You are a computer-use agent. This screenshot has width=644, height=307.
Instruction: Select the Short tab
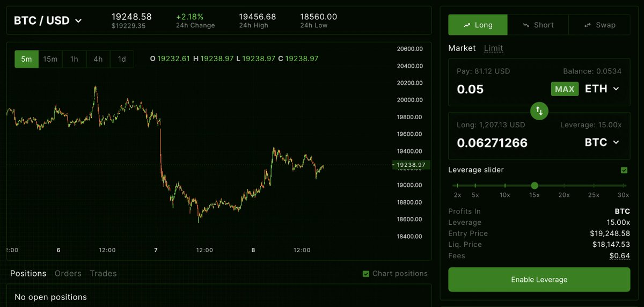coord(538,25)
